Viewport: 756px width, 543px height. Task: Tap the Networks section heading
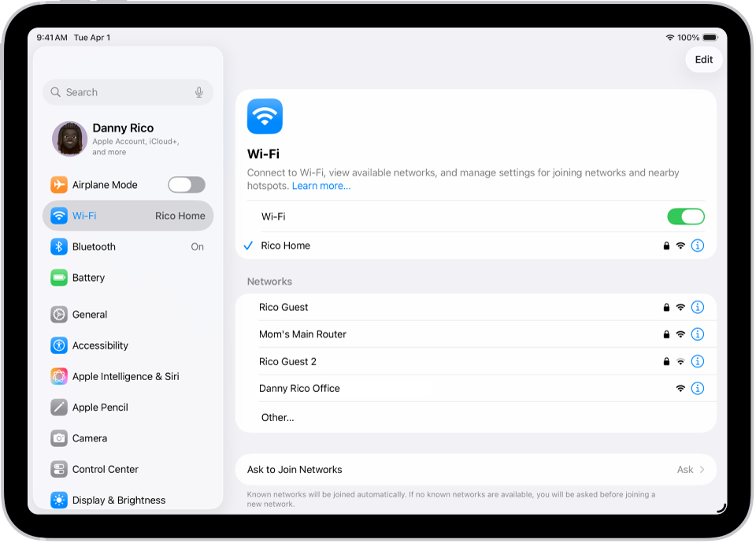pyautogui.click(x=269, y=282)
